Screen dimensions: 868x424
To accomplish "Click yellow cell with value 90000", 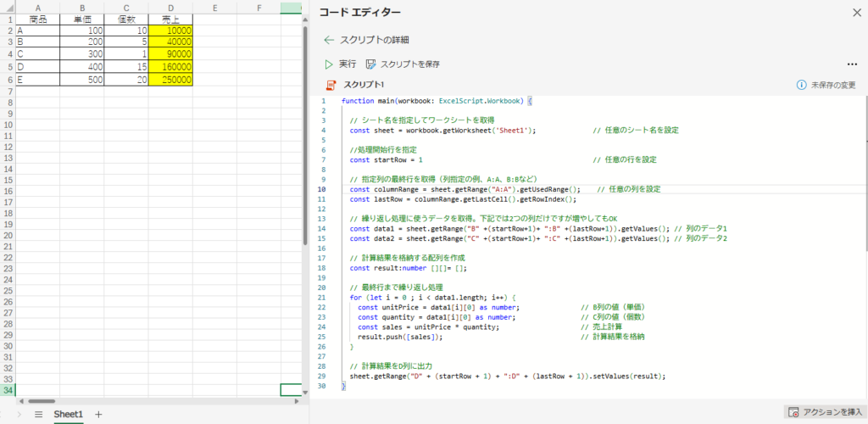I will coord(170,54).
